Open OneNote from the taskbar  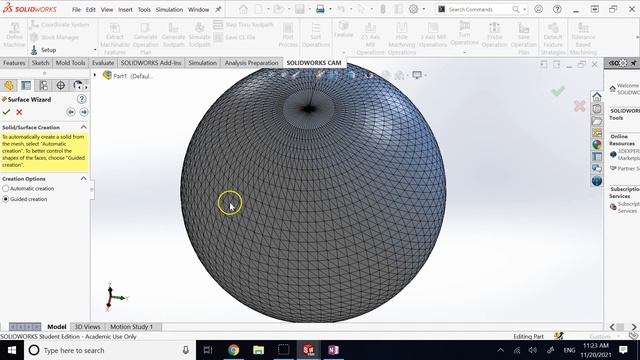tap(333, 350)
